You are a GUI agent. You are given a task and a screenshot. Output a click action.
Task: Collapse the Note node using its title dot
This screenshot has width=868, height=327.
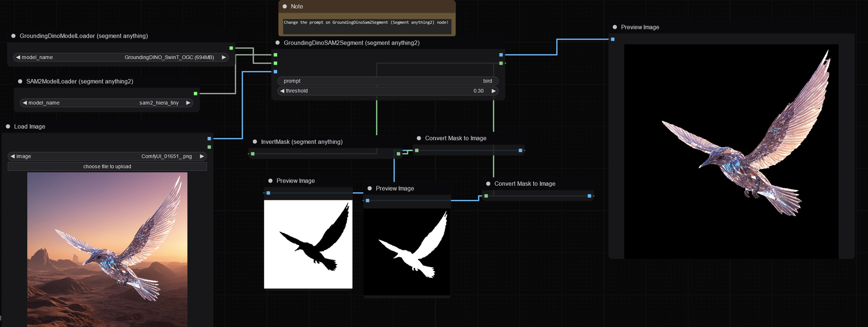pyautogui.click(x=285, y=7)
